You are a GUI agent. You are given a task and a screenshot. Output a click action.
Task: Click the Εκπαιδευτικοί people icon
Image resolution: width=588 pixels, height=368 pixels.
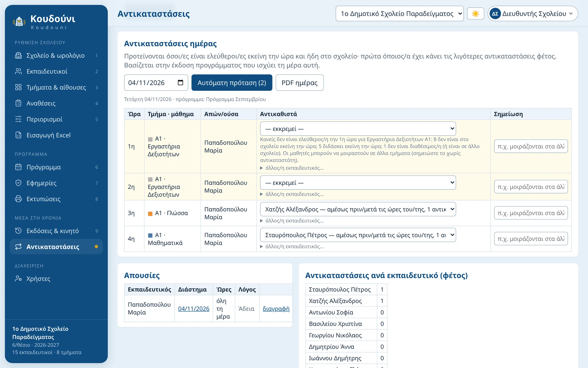(x=18, y=71)
